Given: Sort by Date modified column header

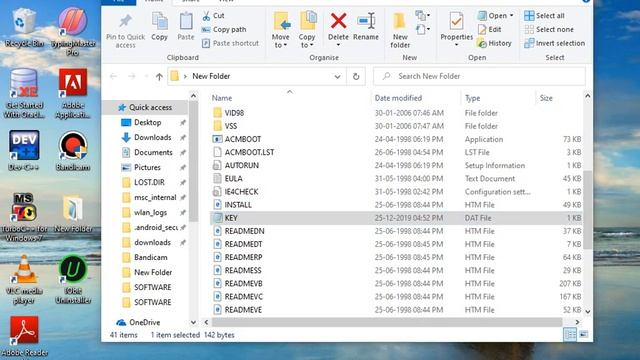Looking at the screenshot, I should pyautogui.click(x=398, y=98).
